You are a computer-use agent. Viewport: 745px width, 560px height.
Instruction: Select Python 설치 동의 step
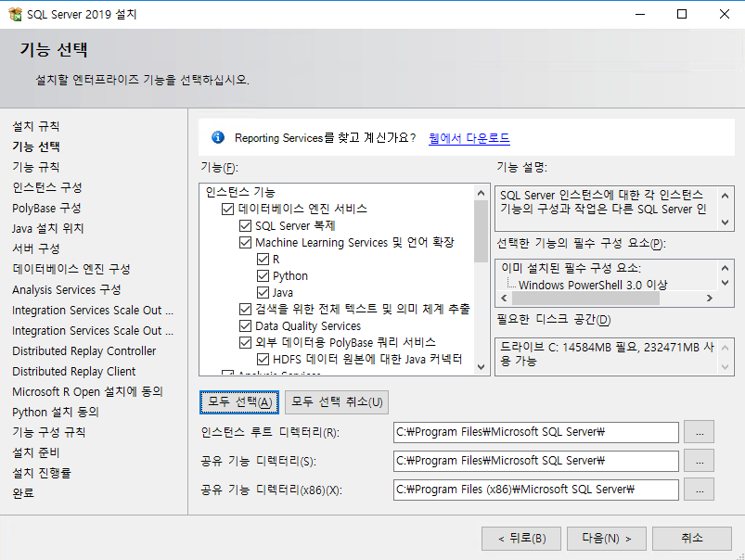click(56, 413)
